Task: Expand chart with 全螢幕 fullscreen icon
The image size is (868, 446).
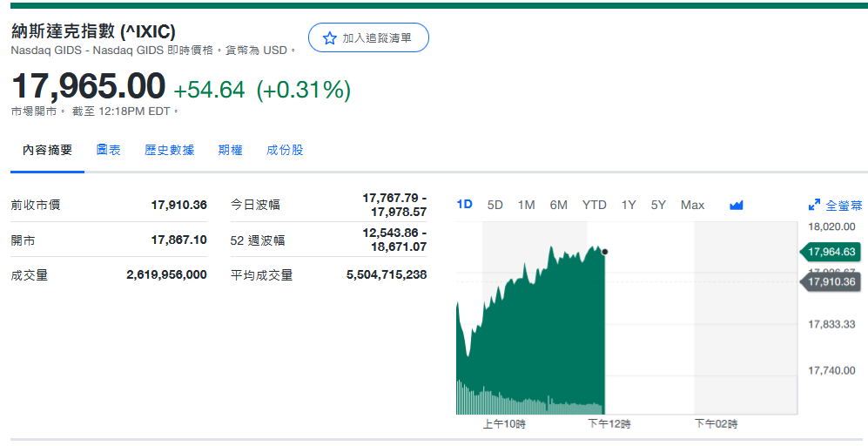Action: (x=835, y=206)
